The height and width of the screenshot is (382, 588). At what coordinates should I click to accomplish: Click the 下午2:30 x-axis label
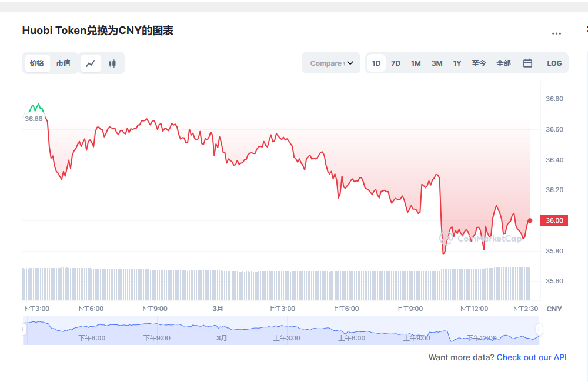click(x=524, y=309)
